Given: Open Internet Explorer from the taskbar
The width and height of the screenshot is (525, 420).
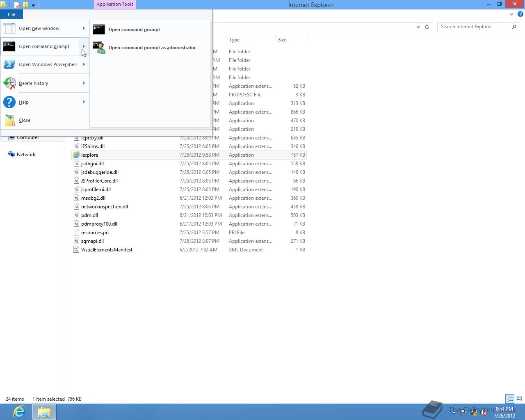Looking at the screenshot, I should pyautogui.click(x=19, y=411).
